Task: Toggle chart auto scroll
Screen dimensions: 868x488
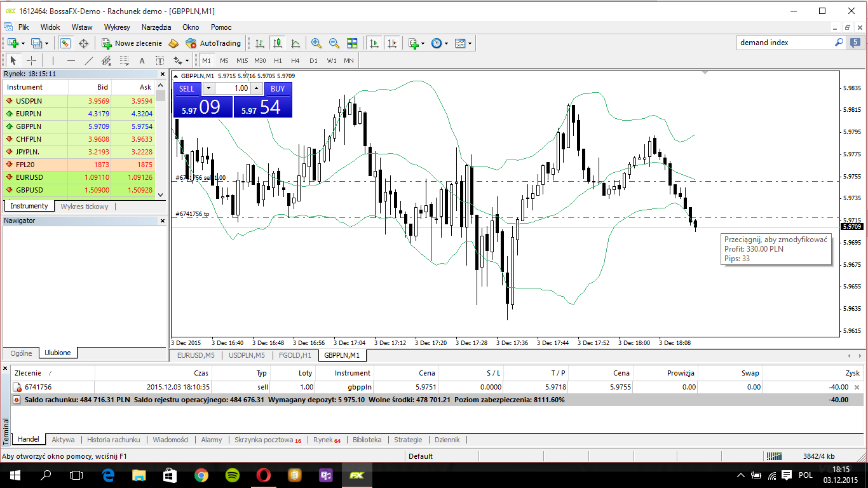Action: (374, 43)
